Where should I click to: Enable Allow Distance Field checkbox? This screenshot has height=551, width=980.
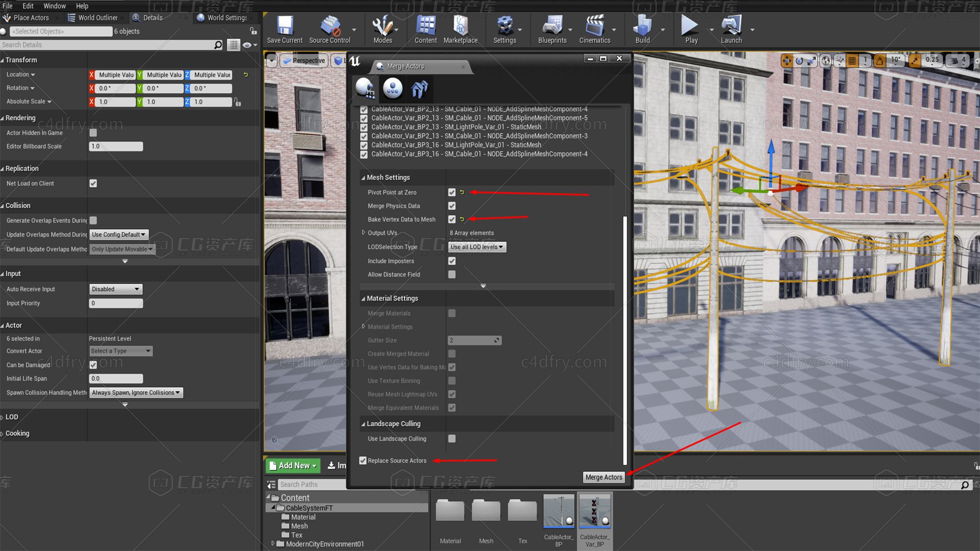[452, 274]
